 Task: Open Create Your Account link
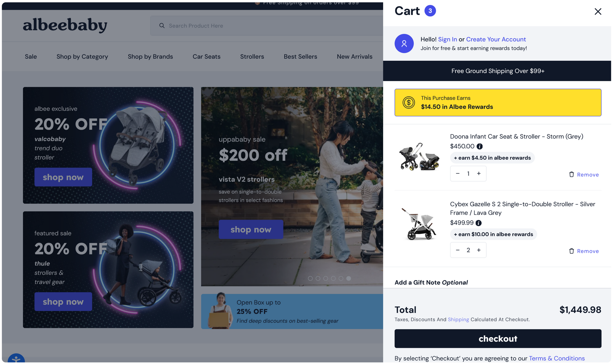tap(496, 39)
